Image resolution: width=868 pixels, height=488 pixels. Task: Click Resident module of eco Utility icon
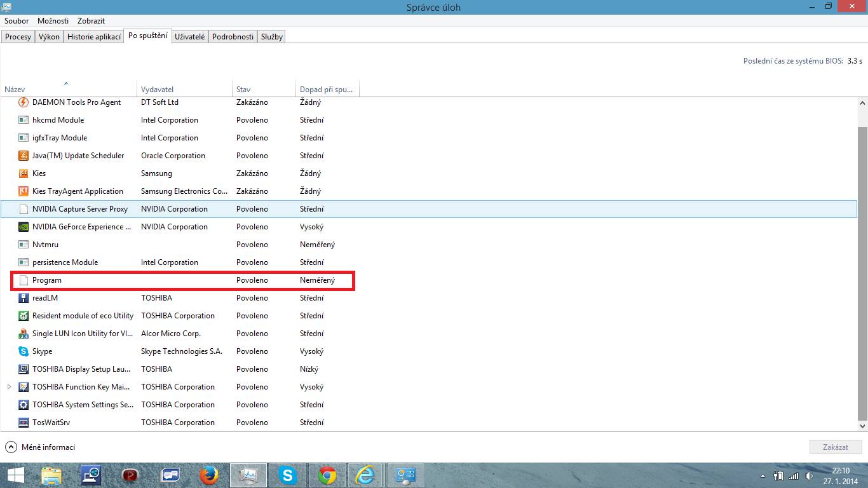[24, 316]
